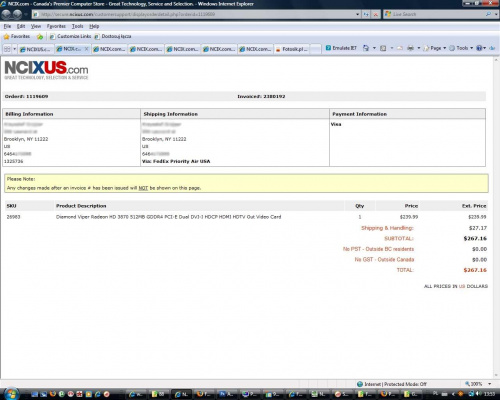This screenshot has height=400, width=500.
Task: Open the Help icon dropdown arrow
Action: tap(485, 48)
